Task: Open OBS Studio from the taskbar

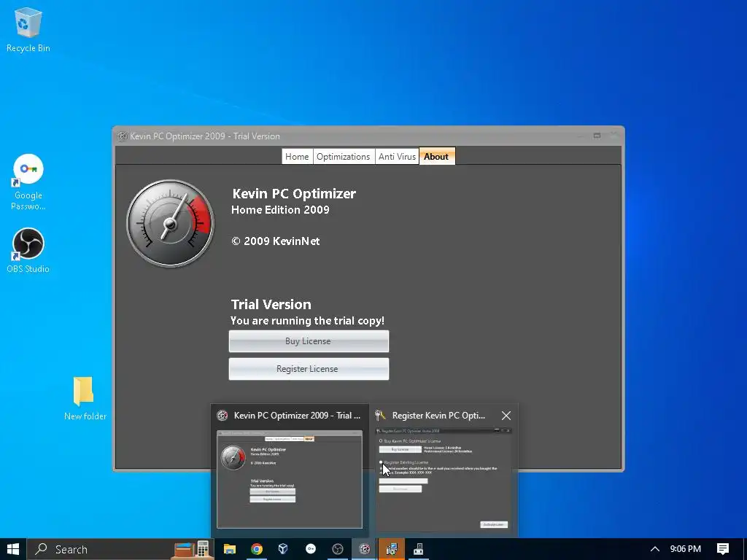Action: click(x=337, y=549)
